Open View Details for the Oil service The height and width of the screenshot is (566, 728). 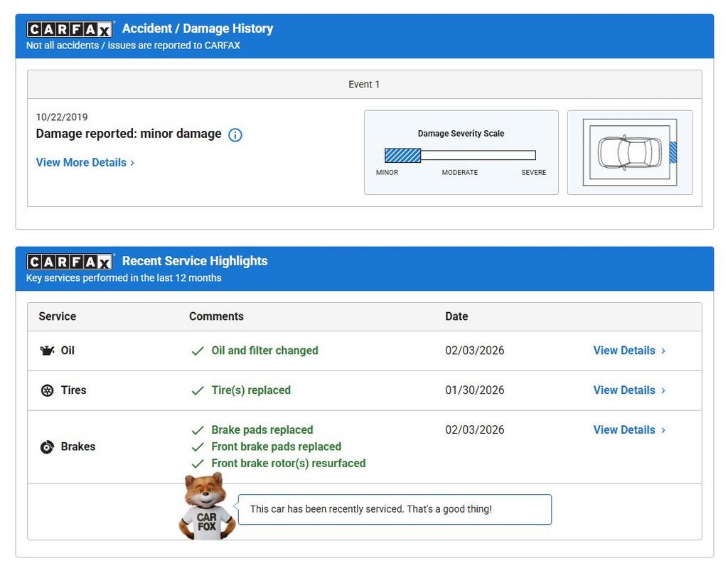click(628, 351)
